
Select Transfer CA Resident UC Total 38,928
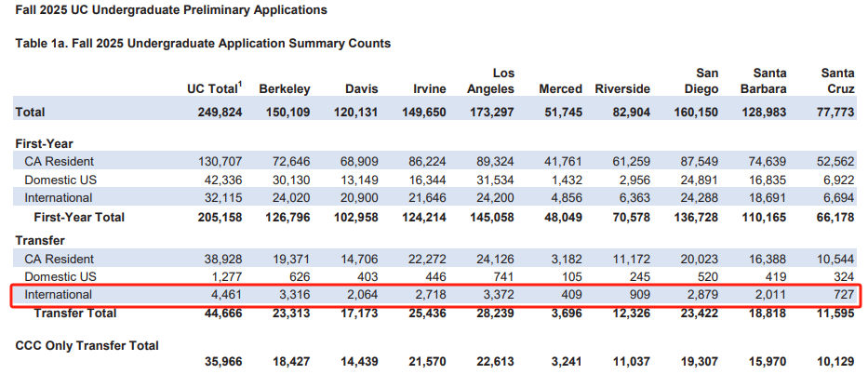(x=223, y=259)
